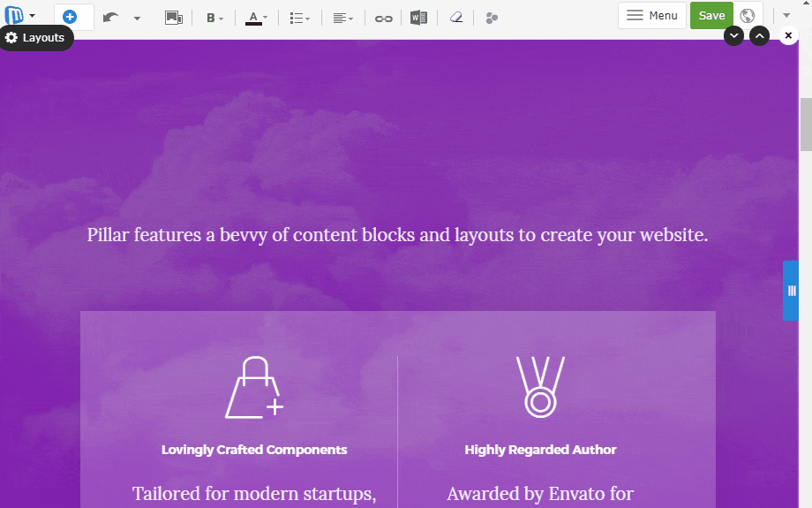
Task: Move block down with chevron
Action: click(x=733, y=35)
